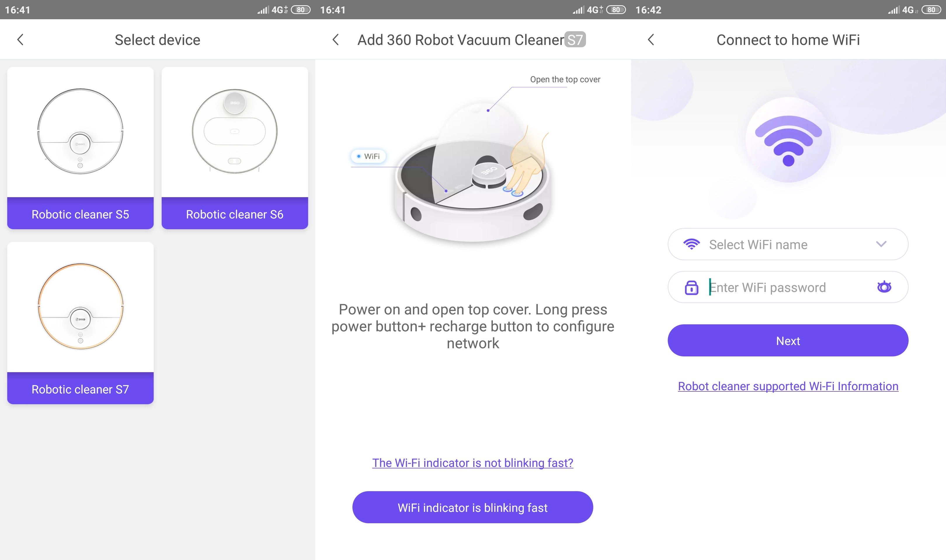946x560 pixels.
Task: Select Robotic cleaner S5 device
Action: [80, 150]
